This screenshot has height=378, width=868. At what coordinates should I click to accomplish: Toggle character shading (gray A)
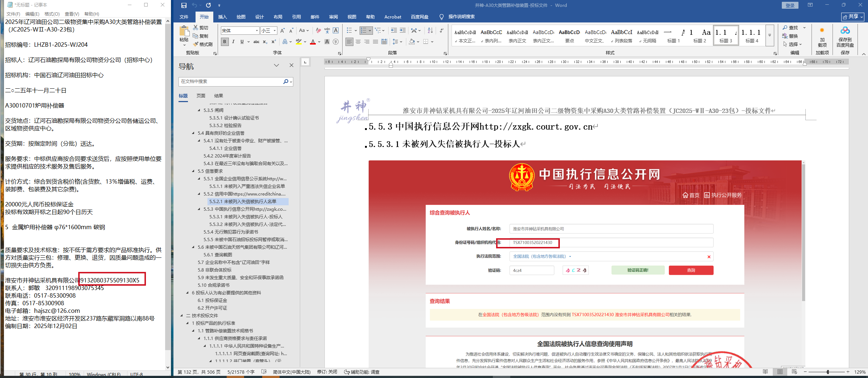[327, 42]
